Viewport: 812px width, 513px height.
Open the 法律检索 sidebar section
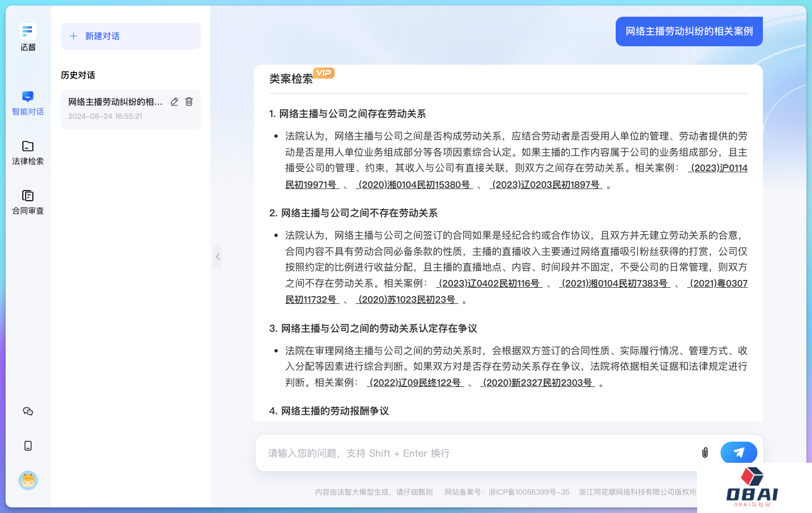click(x=28, y=153)
